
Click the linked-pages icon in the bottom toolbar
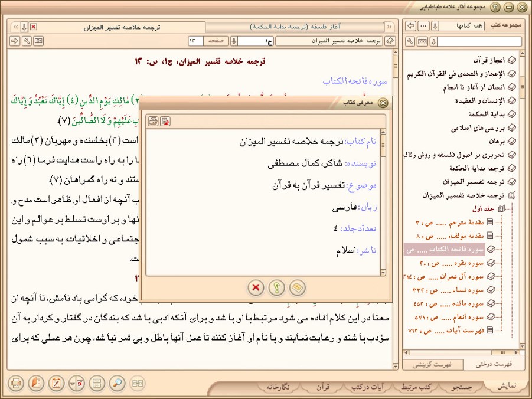click(138, 384)
